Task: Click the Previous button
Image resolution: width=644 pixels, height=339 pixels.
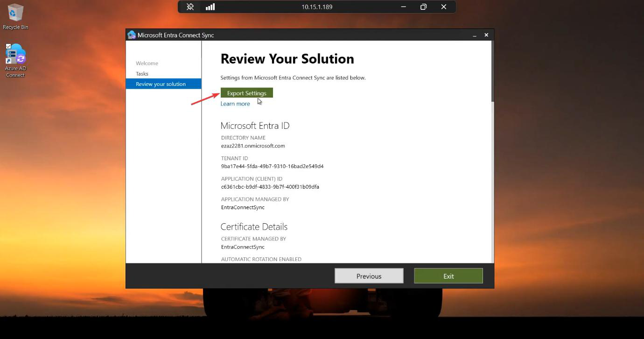Action: click(369, 276)
